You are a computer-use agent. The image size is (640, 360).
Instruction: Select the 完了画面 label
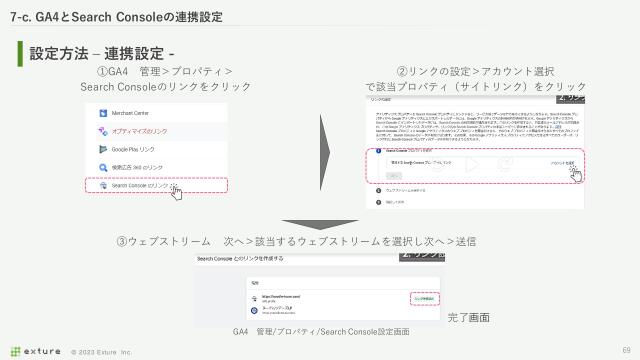[469, 317]
